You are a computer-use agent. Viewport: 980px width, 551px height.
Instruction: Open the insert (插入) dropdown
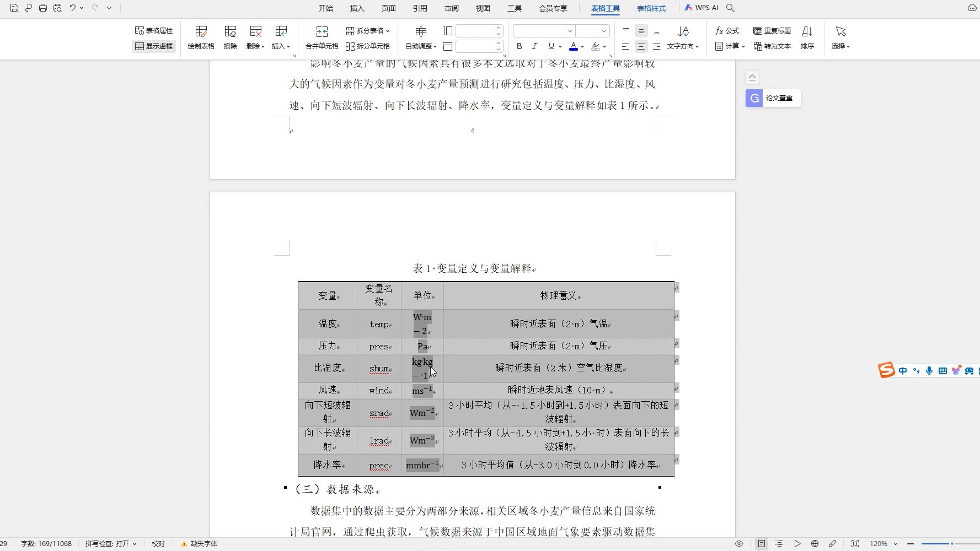[281, 38]
